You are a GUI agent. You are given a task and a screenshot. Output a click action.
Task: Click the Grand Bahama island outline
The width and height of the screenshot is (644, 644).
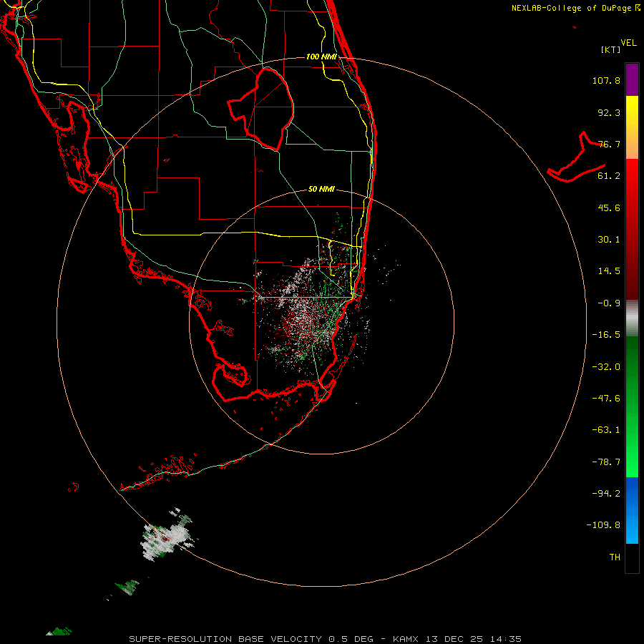pyautogui.click(x=577, y=158)
